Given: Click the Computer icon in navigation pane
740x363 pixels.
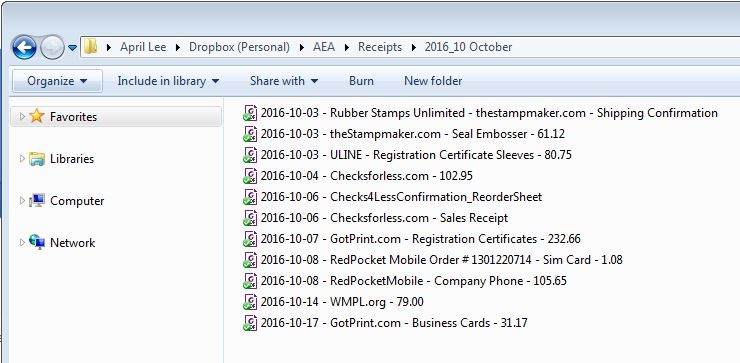Looking at the screenshot, I should pos(36,201).
